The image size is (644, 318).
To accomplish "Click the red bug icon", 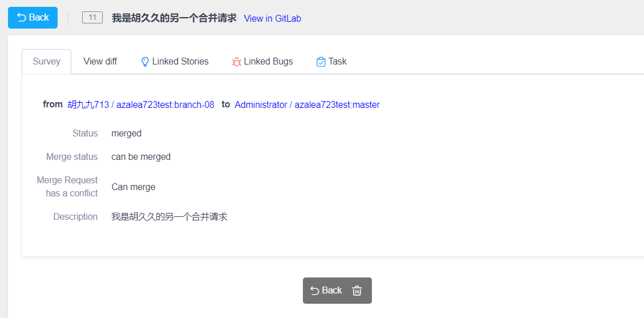I will (x=237, y=62).
